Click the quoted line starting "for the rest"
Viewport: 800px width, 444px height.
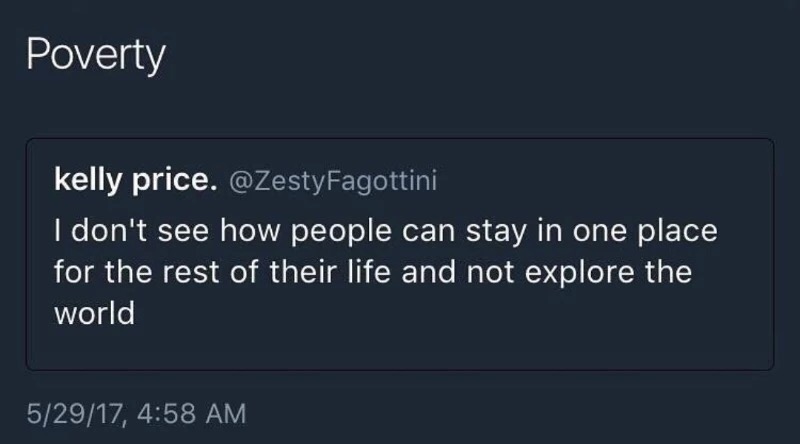(x=372, y=273)
